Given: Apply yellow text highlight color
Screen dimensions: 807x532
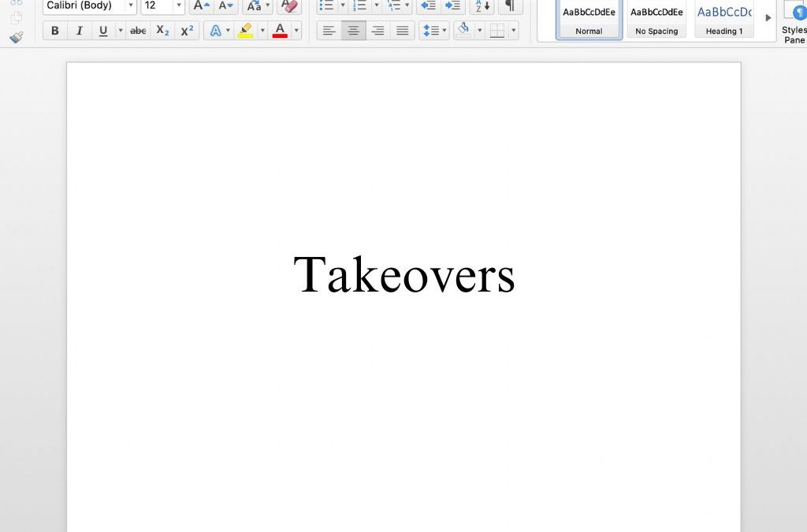Looking at the screenshot, I should pyautogui.click(x=246, y=31).
